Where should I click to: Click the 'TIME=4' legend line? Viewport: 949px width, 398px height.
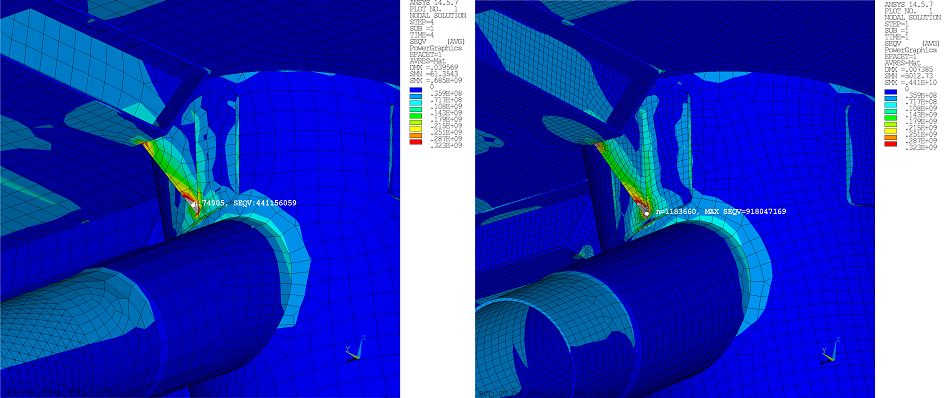pyautogui.click(x=422, y=35)
